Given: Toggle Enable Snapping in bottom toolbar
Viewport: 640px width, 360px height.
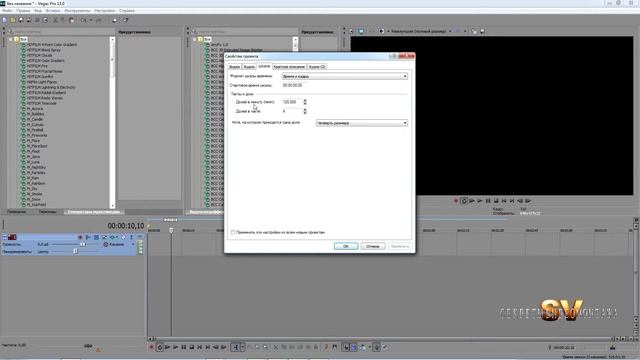Looking at the screenshot, I should click(x=346, y=347).
